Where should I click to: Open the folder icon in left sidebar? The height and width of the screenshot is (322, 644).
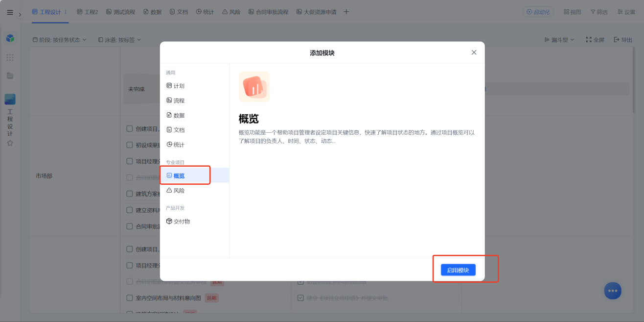pos(10,76)
